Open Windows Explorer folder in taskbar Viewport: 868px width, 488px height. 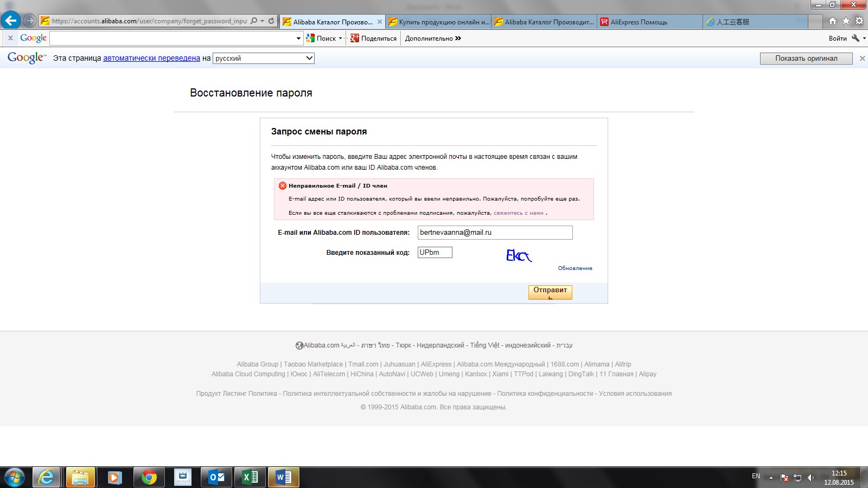[x=80, y=478]
